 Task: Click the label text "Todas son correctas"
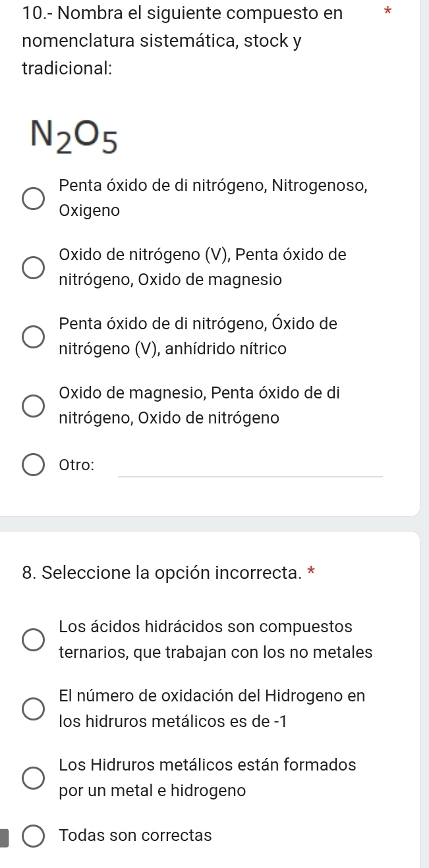pyautogui.click(x=135, y=836)
